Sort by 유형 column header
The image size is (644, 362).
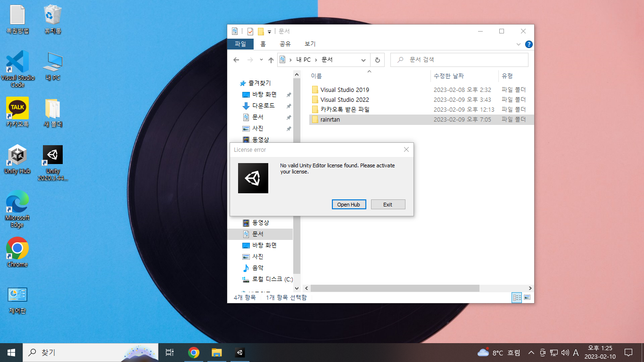(x=516, y=76)
